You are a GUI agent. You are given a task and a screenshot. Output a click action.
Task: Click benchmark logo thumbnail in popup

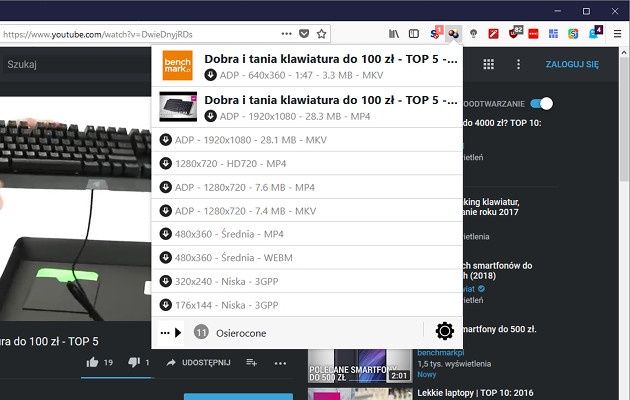click(x=178, y=65)
